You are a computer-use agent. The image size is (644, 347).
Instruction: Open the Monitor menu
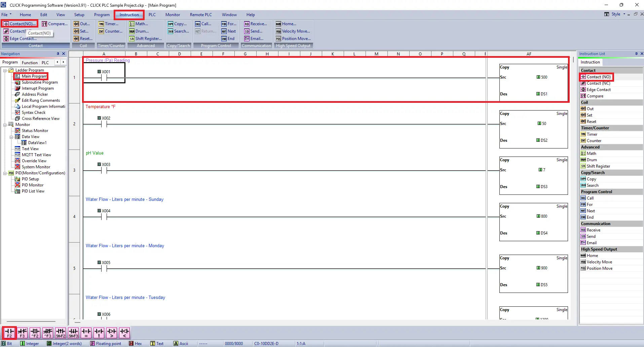(173, 14)
